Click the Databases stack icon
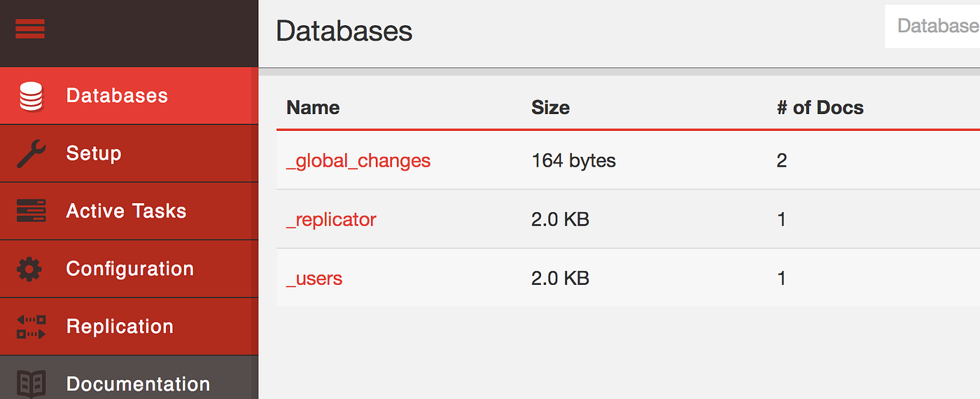 pyautogui.click(x=31, y=96)
